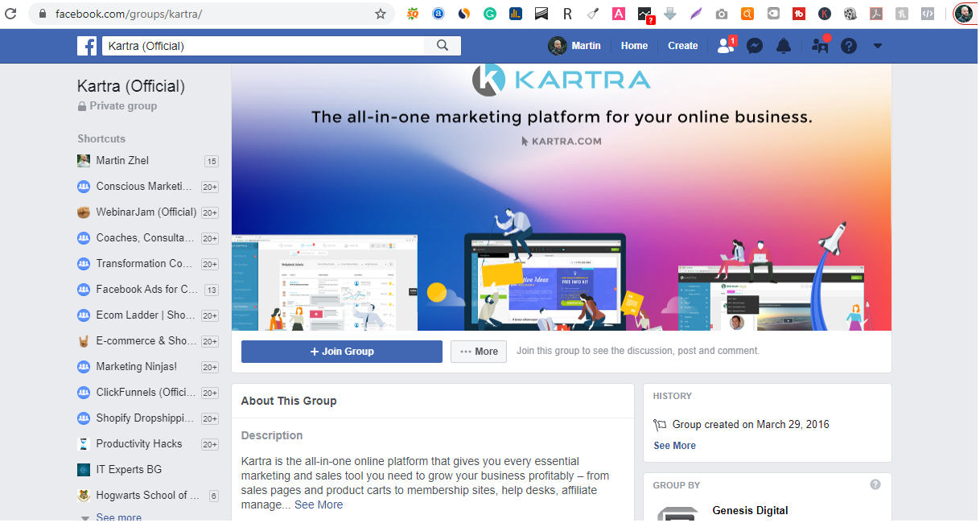This screenshot has width=980, height=523.
Task: Bookmark this page with the star icon
Action: pyautogui.click(x=381, y=14)
